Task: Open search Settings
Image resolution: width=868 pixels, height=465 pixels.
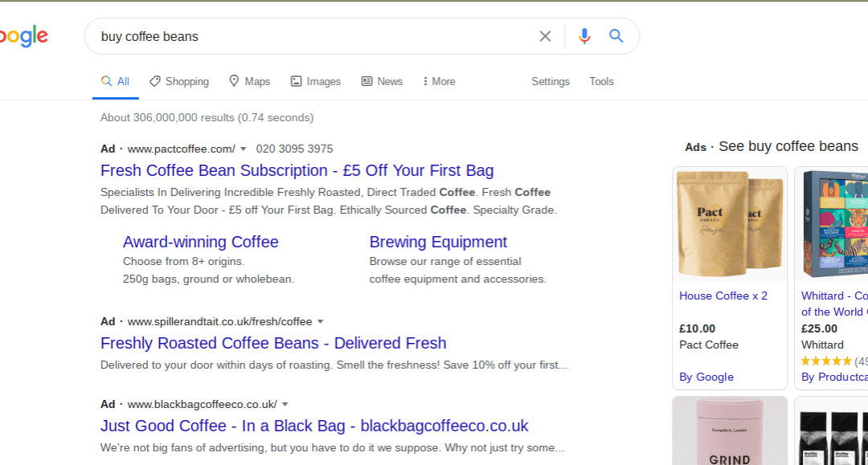Action: pyautogui.click(x=551, y=81)
